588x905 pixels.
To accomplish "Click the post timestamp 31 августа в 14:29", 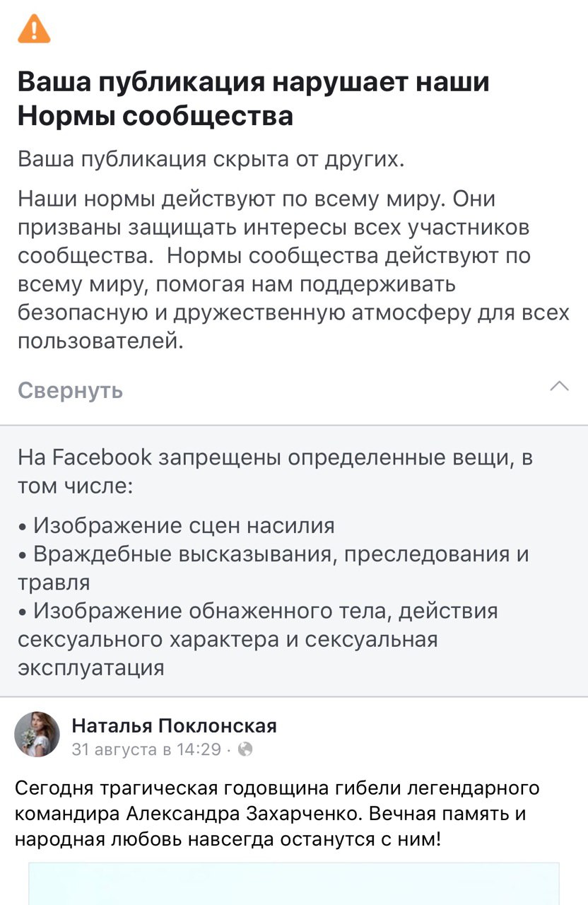I will point(146,749).
